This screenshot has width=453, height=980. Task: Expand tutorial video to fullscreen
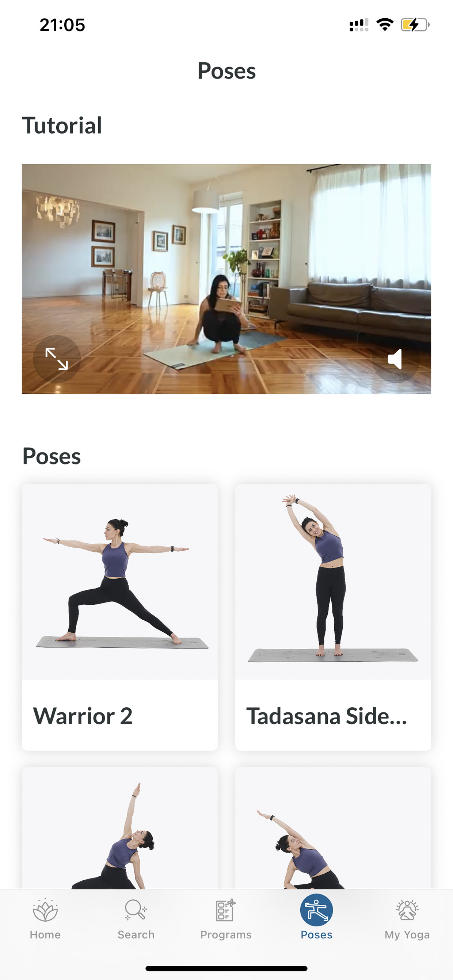pos(57,359)
